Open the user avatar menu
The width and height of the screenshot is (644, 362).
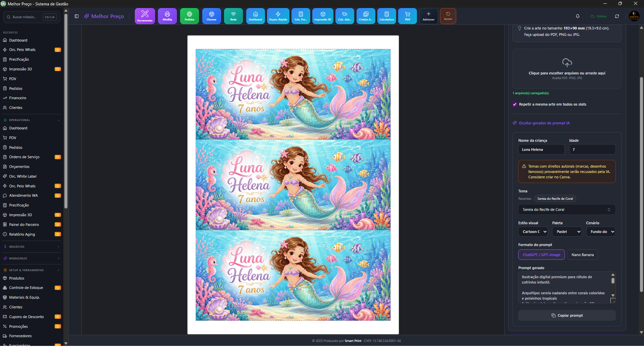tap(634, 16)
